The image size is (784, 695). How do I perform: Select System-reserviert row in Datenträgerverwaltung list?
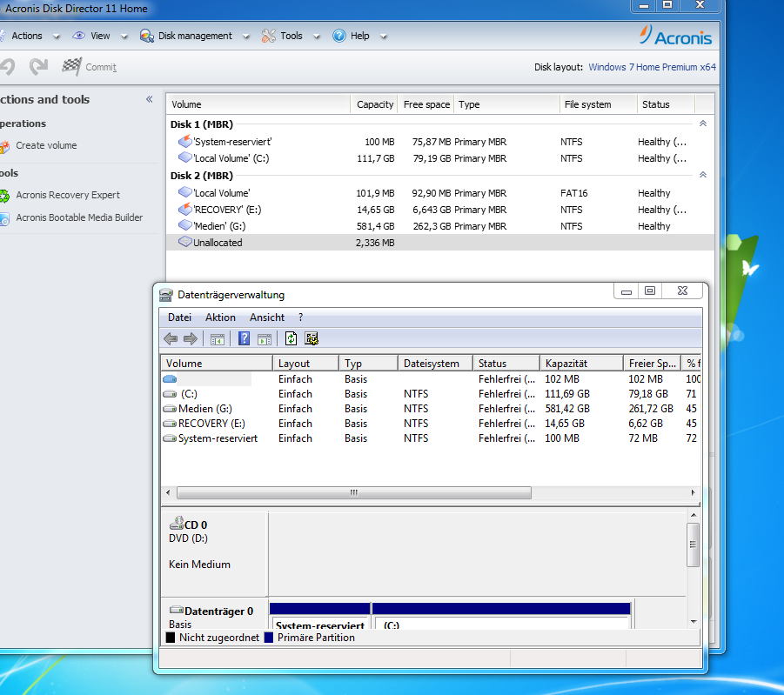(431, 438)
